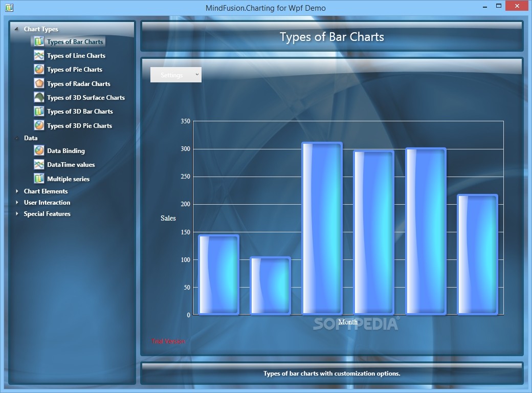The image size is (532, 393).
Task: Click the tallest bar above 300
Action: pos(322,228)
